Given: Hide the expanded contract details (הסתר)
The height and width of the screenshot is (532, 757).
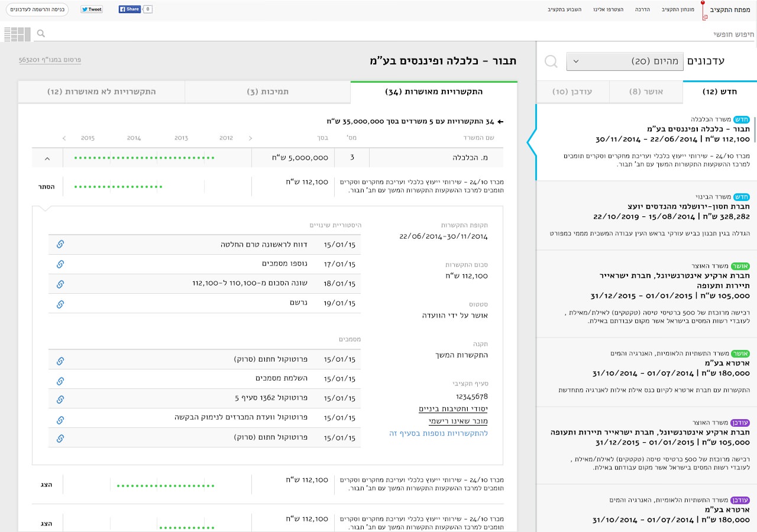Looking at the screenshot, I should click(x=47, y=187).
